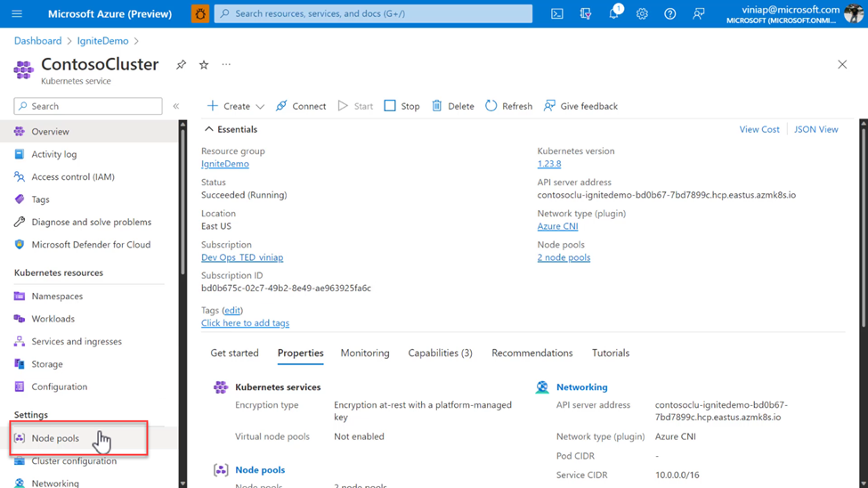Mark ContosoCluster as favorite with the star
This screenshot has width=868, height=488.
pos(204,65)
